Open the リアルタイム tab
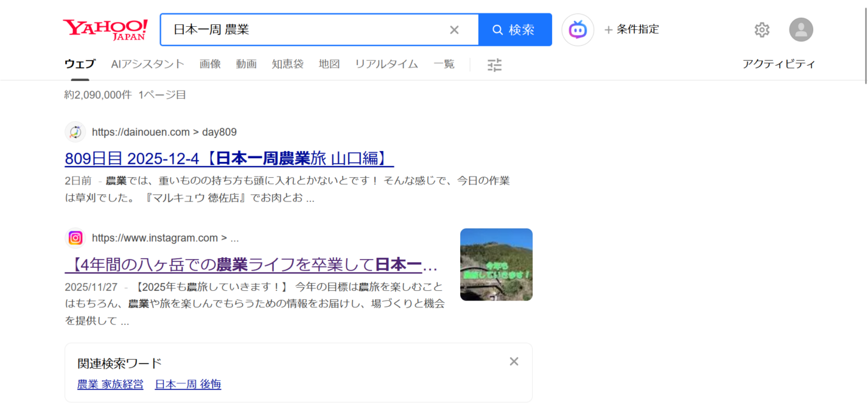The image size is (868, 412). [386, 64]
